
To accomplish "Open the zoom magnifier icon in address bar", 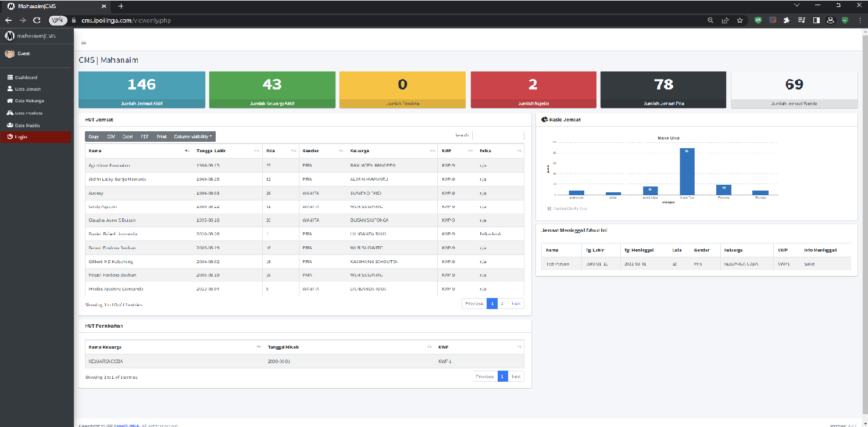I will (x=710, y=20).
